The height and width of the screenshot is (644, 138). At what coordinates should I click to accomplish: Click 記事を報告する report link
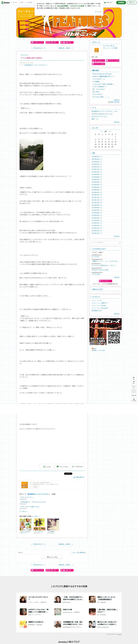pos(79,477)
